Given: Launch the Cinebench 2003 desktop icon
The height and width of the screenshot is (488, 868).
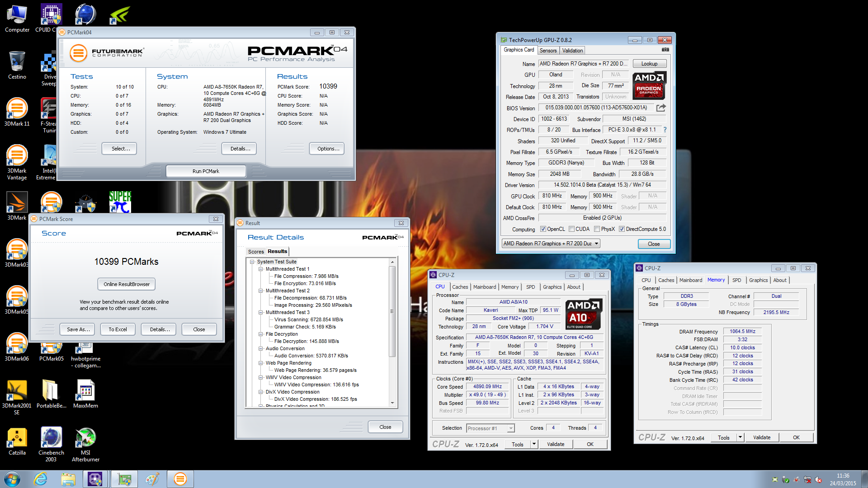Looking at the screenshot, I should tap(51, 444).
